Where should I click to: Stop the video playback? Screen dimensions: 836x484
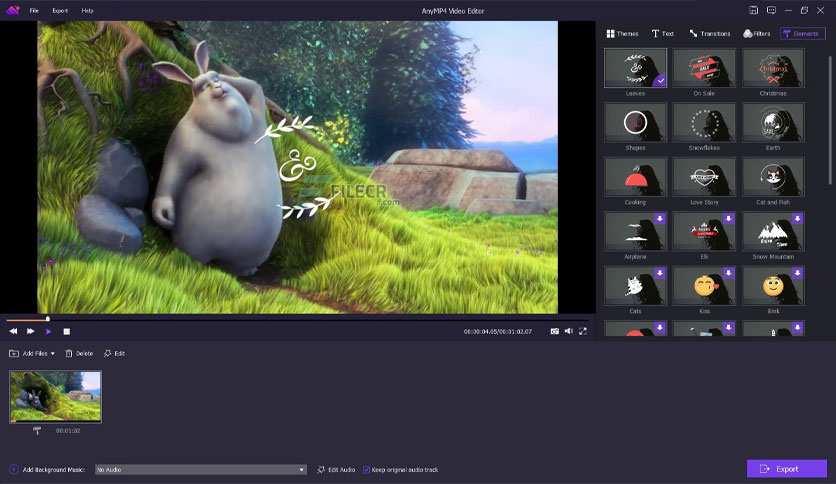[67, 332]
